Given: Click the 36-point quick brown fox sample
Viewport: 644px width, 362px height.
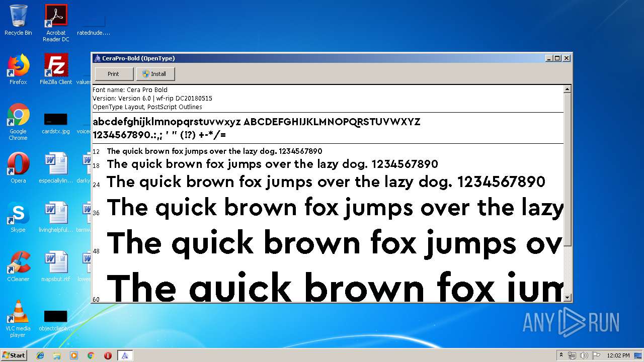Looking at the screenshot, I should pos(335,208).
